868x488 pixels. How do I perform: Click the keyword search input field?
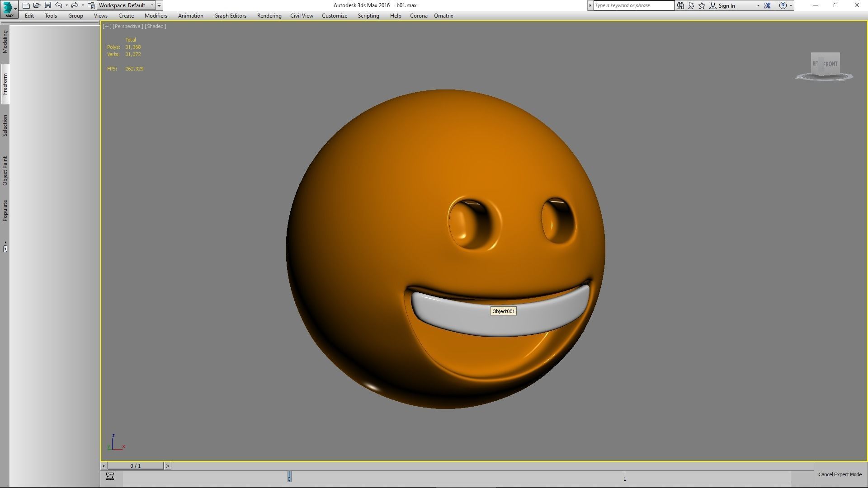coord(634,5)
